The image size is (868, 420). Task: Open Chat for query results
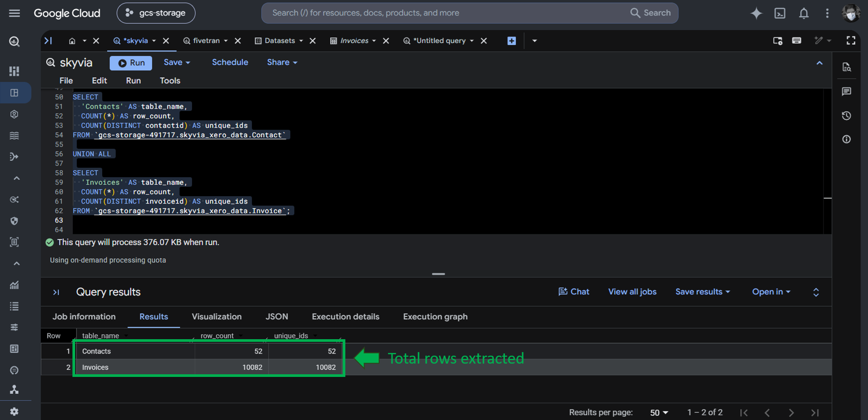click(574, 292)
